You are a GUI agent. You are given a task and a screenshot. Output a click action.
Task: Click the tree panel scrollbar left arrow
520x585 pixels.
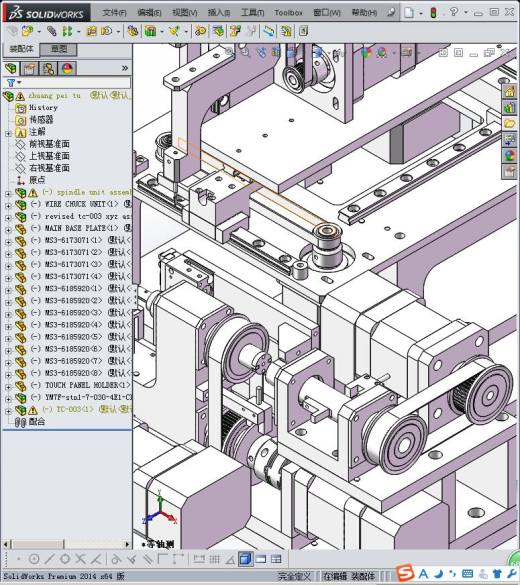pyautogui.click(x=6, y=545)
